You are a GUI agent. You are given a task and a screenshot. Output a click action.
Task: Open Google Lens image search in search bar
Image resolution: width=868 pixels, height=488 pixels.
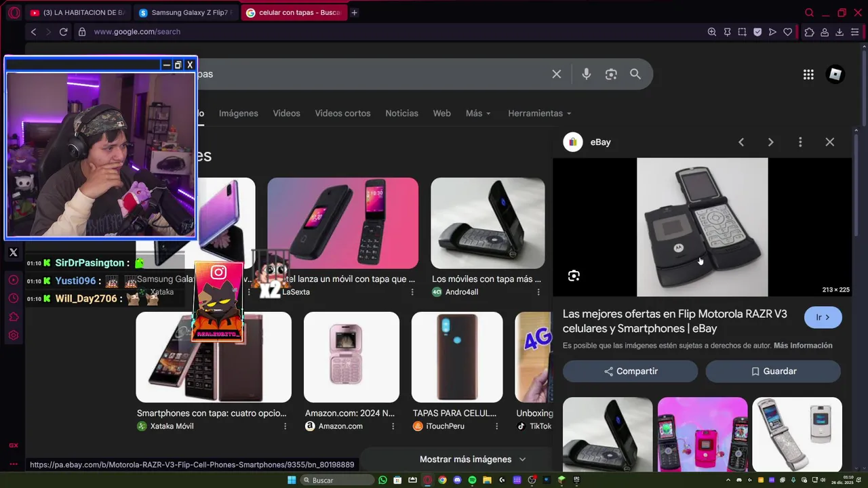pyautogui.click(x=611, y=74)
